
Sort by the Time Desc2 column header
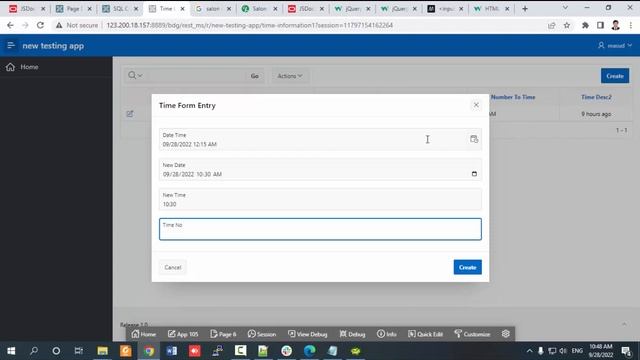tap(596, 97)
